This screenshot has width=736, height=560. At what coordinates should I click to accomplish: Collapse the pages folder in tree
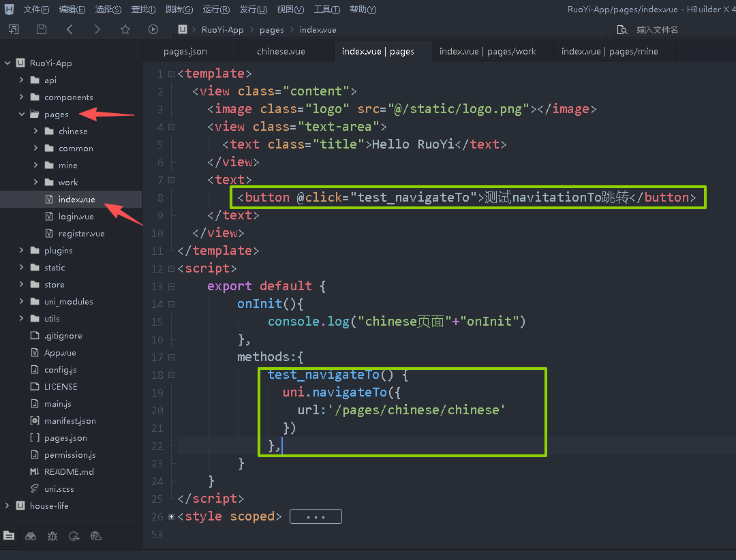pyautogui.click(x=22, y=114)
